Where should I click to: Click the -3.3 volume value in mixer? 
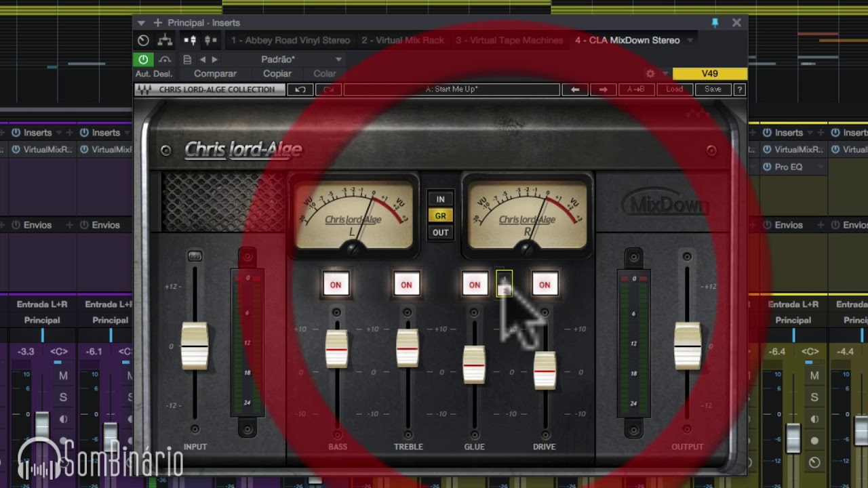point(26,351)
